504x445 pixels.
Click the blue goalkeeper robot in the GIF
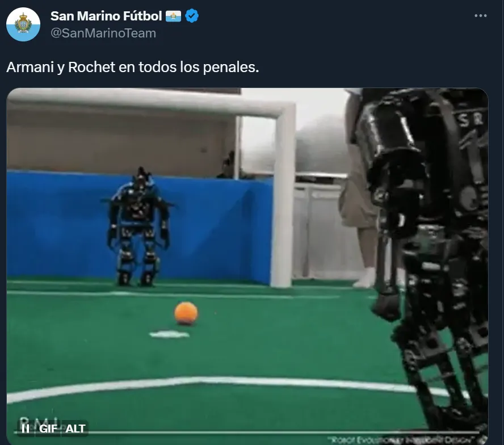pyautogui.click(x=137, y=226)
